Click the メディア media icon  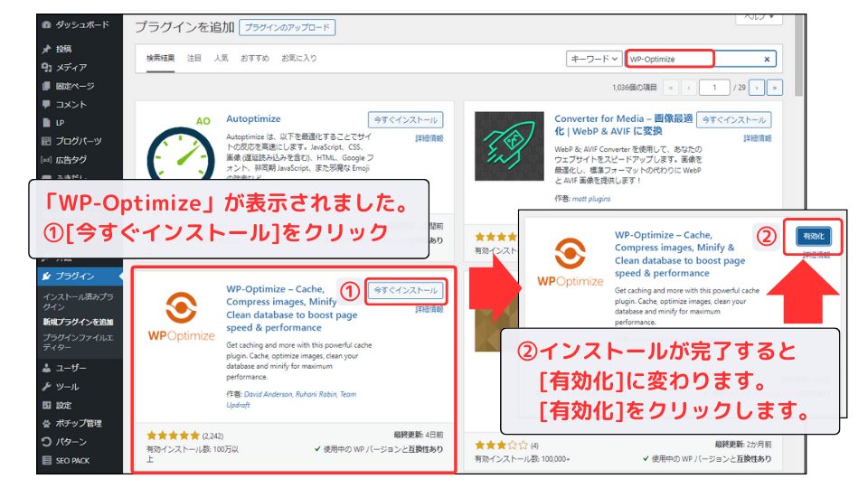click(x=46, y=68)
